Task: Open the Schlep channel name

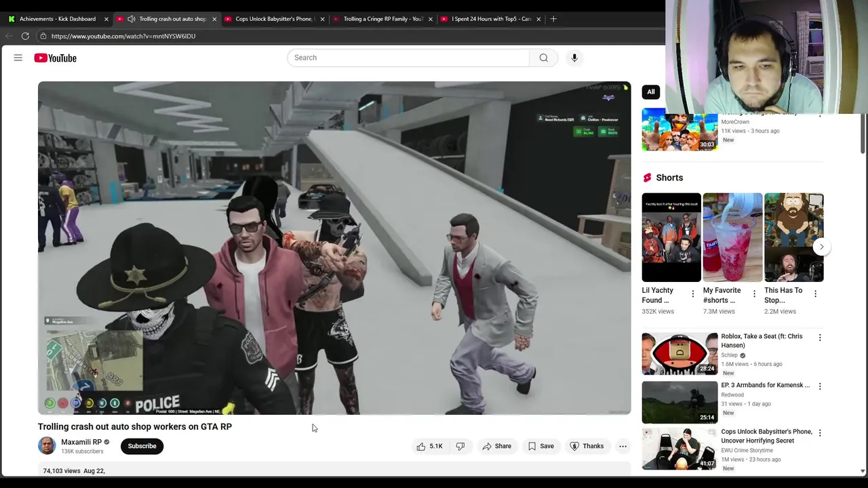Action: click(730, 355)
